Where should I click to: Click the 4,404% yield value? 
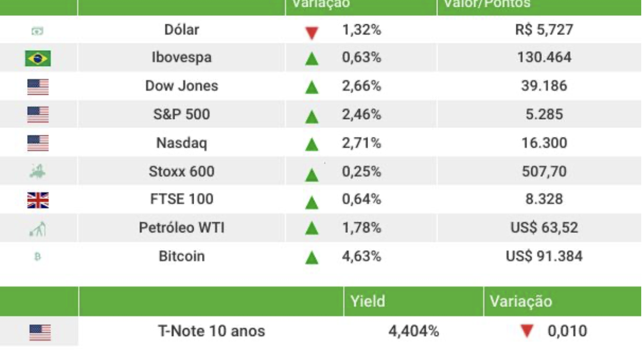414,331
